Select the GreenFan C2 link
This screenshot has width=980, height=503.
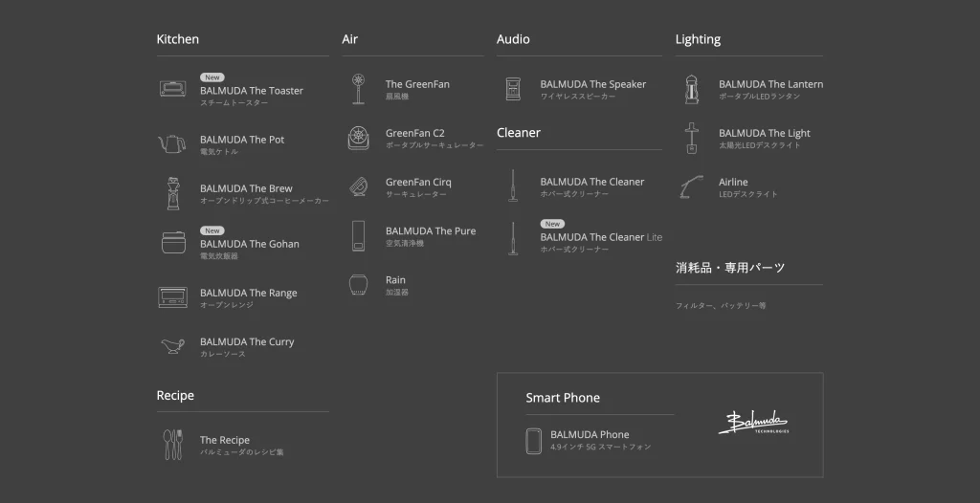[x=415, y=133]
